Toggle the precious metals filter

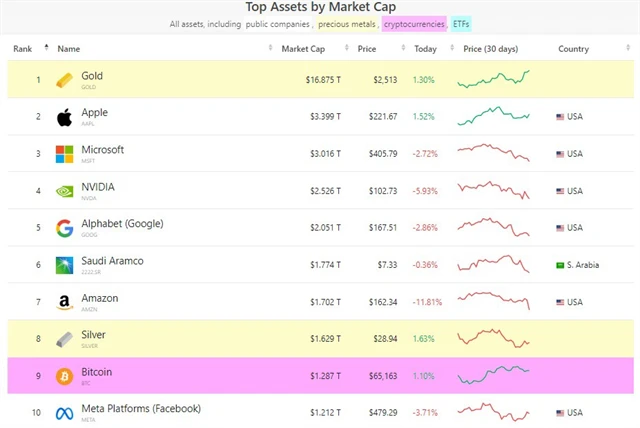pos(347,23)
